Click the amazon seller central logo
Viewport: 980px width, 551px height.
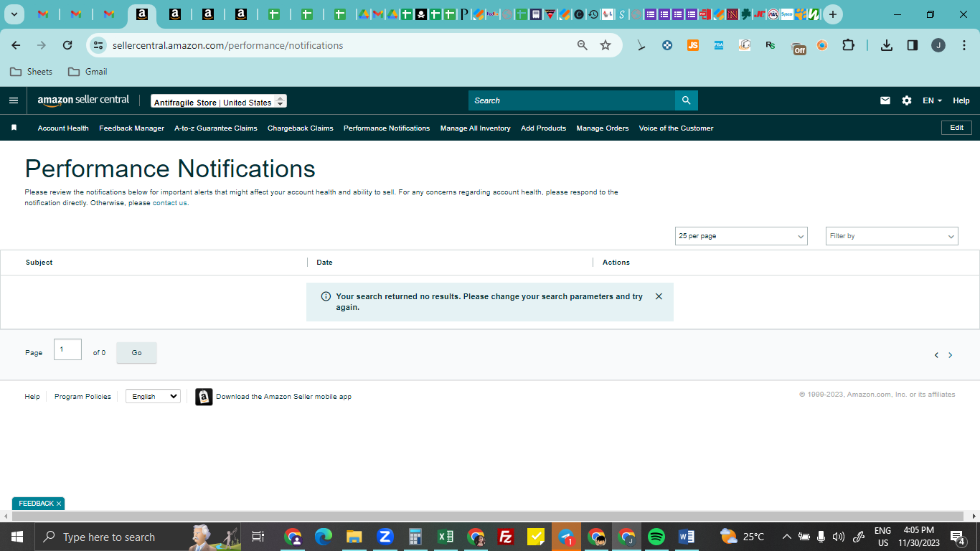pyautogui.click(x=83, y=100)
